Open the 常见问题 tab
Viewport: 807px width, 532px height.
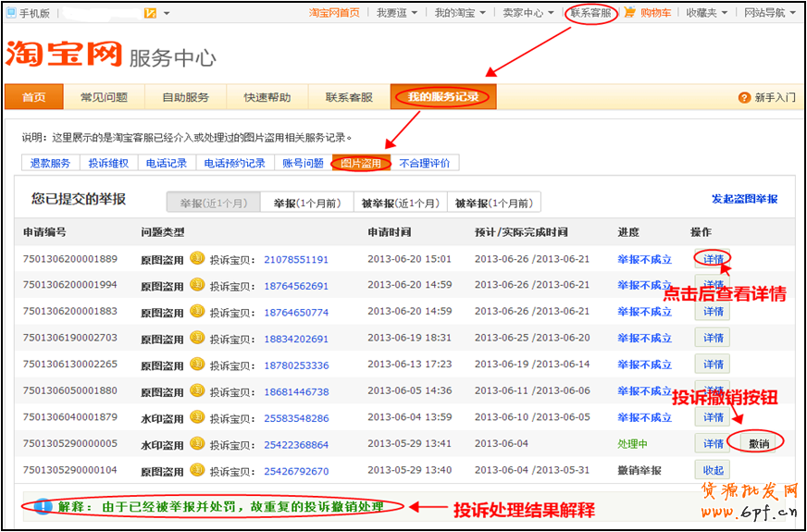(x=104, y=97)
